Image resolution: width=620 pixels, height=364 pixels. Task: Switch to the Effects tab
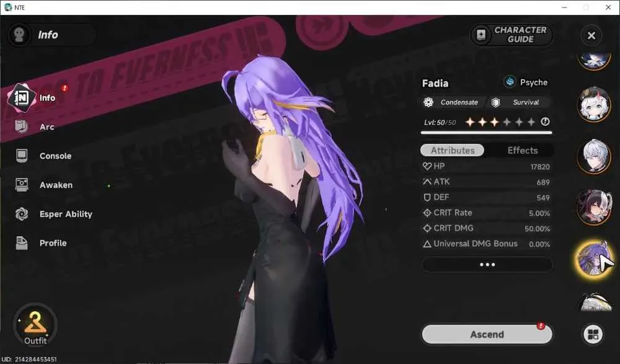522,150
